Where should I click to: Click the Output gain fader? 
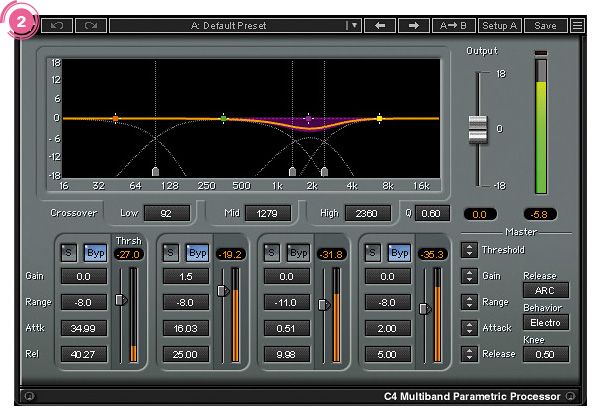(x=478, y=130)
